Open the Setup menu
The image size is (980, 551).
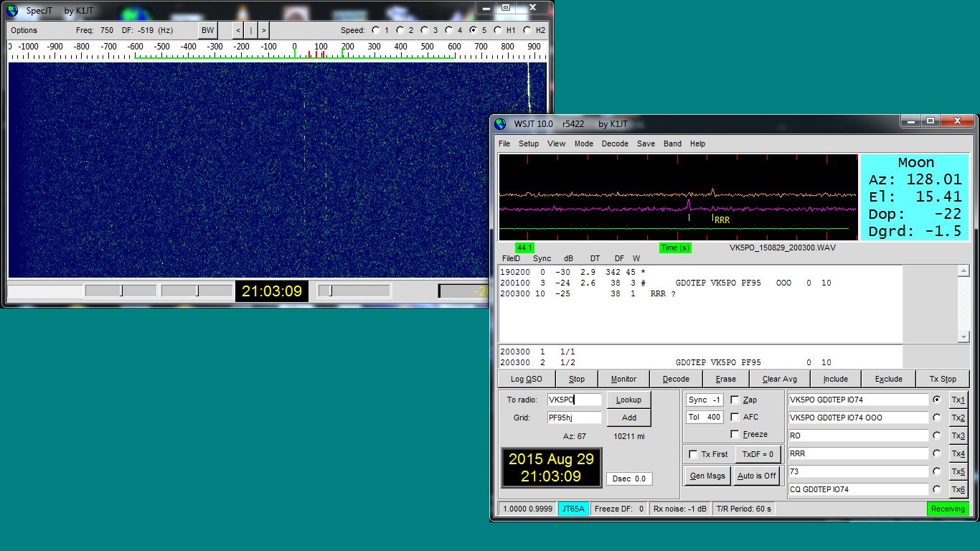[x=529, y=143]
